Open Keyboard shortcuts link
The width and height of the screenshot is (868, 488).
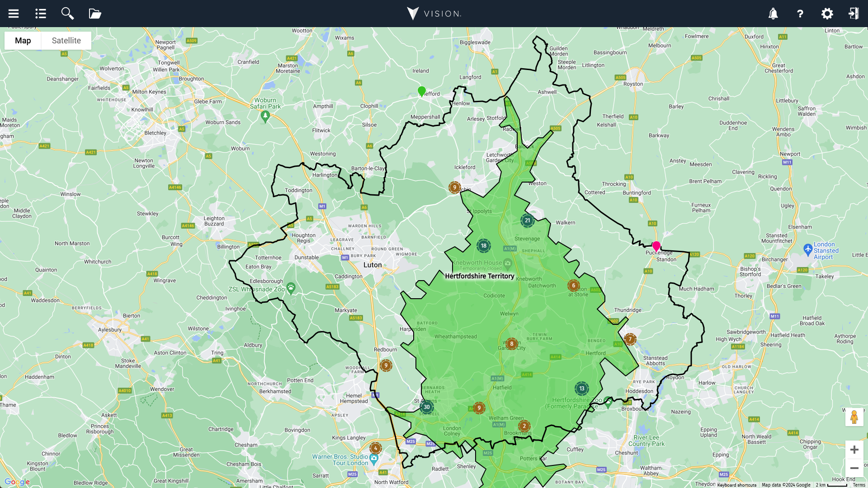[737, 485]
